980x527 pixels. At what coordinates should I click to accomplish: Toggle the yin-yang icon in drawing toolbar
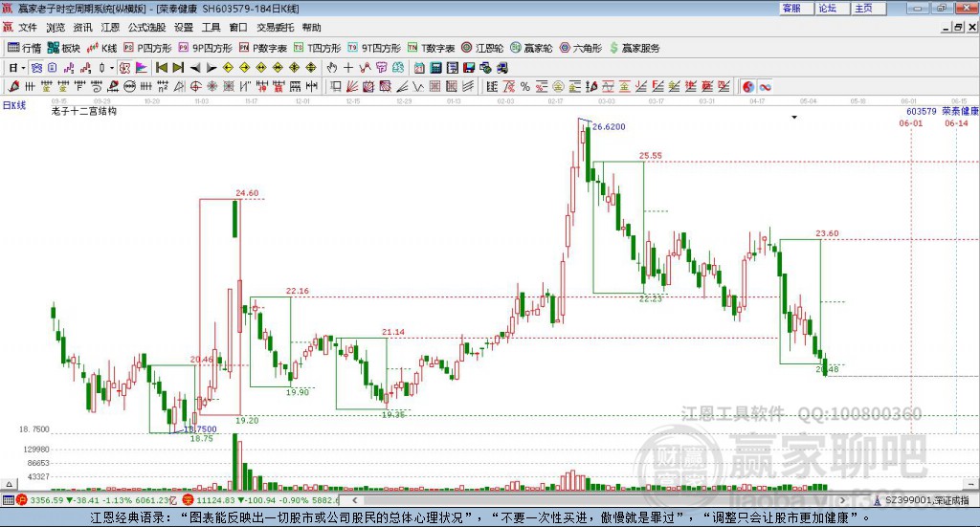(x=747, y=87)
